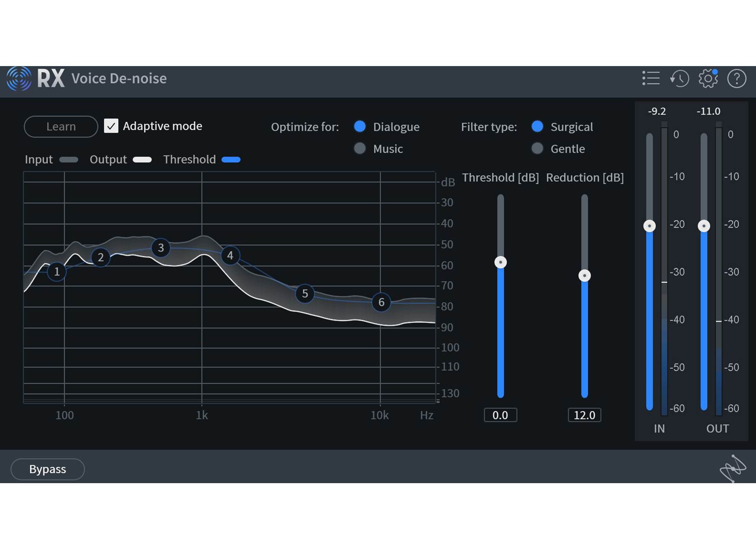The image size is (756, 550).
Task: Toggle the Bypass button
Action: click(48, 469)
